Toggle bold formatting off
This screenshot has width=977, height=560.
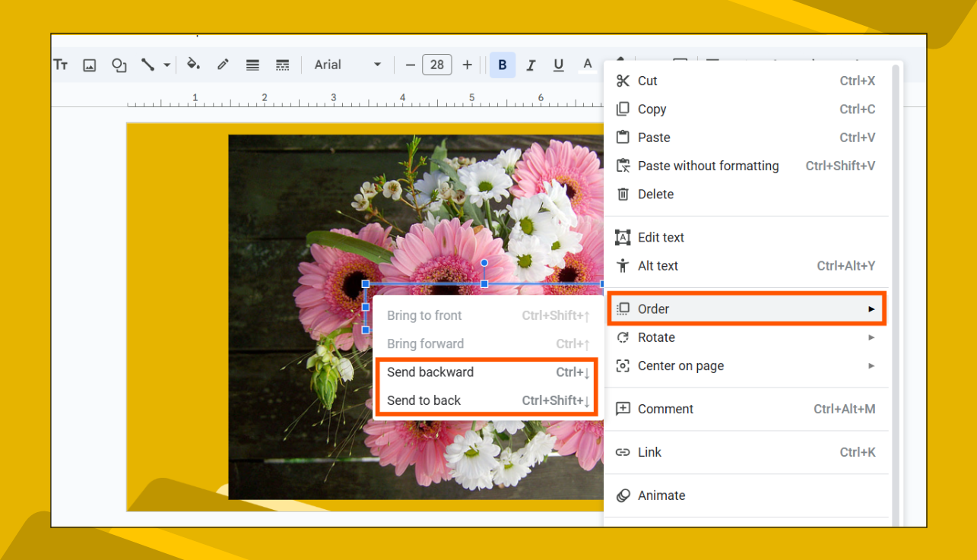tap(502, 65)
